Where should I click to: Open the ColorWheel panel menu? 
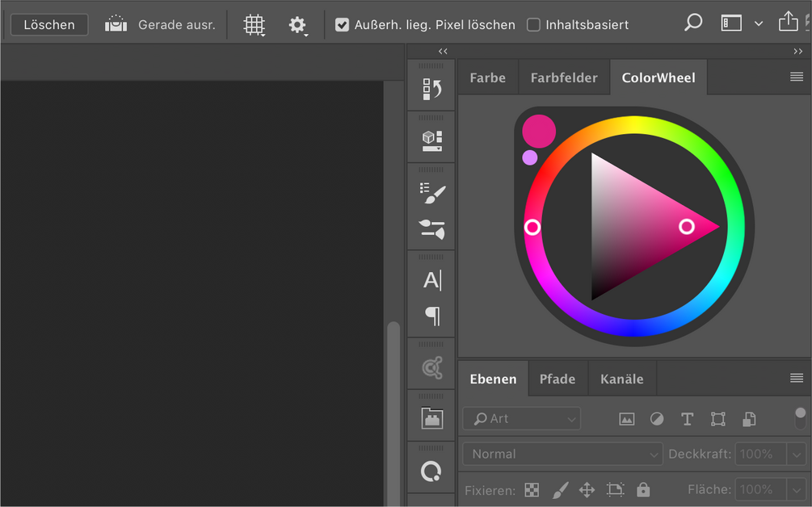797,77
